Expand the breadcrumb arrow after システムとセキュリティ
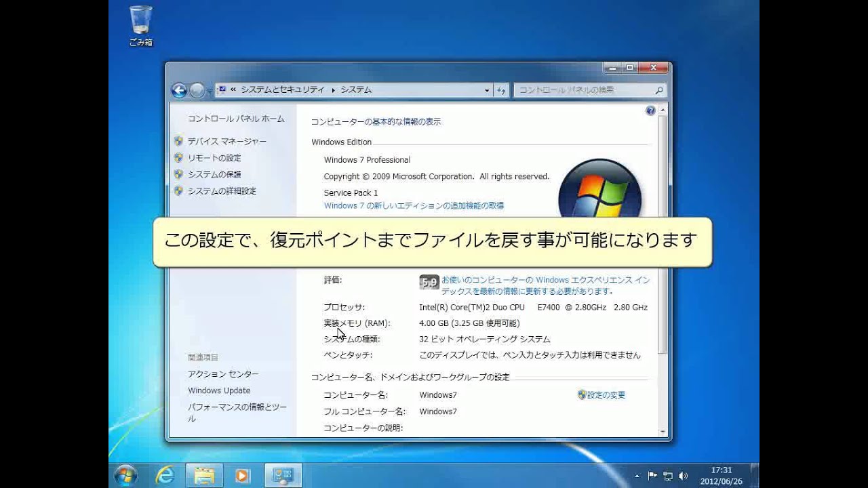The height and width of the screenshot is (488, 868). 333,89
